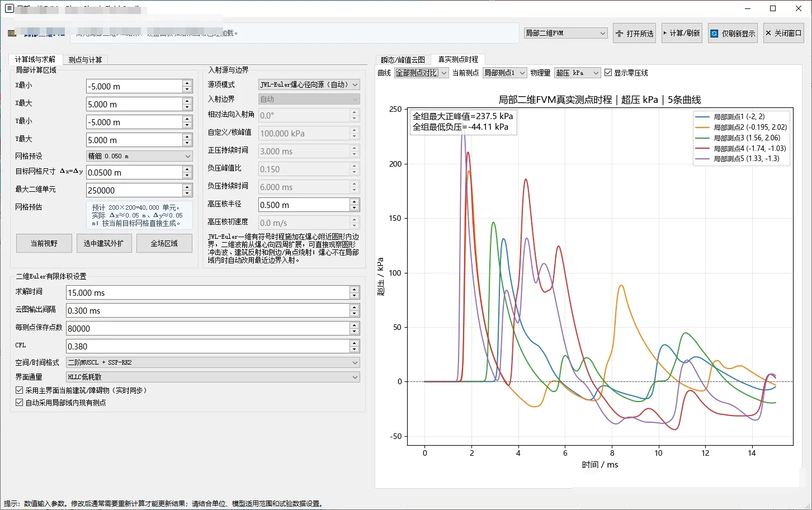Screen dimensions: 812x510
Task: Increase 高压核半径 with stepper up arrow
Action: tap(355, 202)
